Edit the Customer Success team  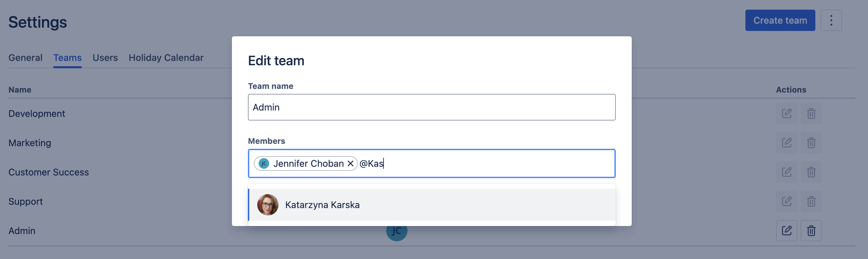click(x=786, y=172)
